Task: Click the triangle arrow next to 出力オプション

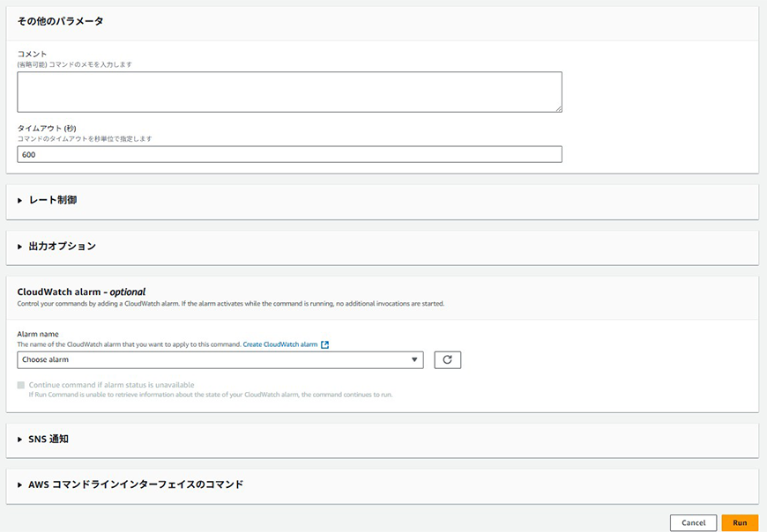Action: click(x=20, y=247)
